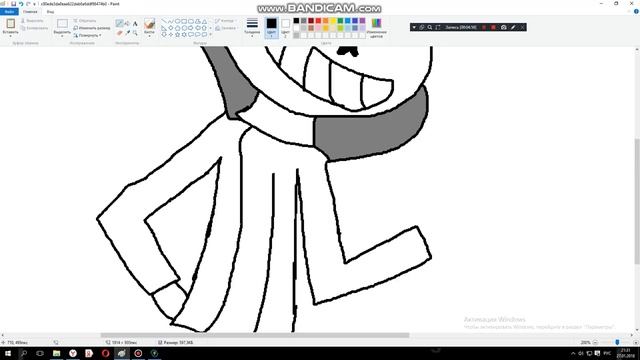Click the horizontal scrollbar thumb
Screen dimensions: 640x360
tap(255, 335)
